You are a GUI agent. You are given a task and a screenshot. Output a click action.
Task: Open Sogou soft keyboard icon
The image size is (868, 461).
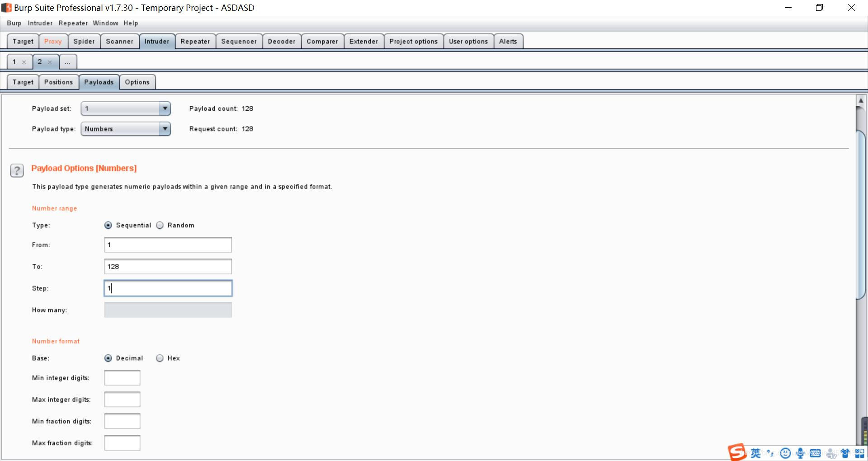[x=815, y=453]
